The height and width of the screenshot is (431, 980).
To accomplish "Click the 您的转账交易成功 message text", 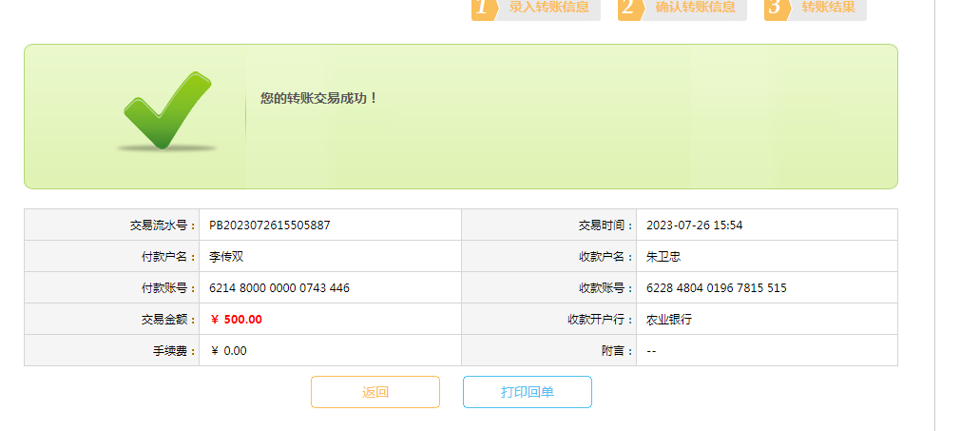I will [x=319, y=98].
